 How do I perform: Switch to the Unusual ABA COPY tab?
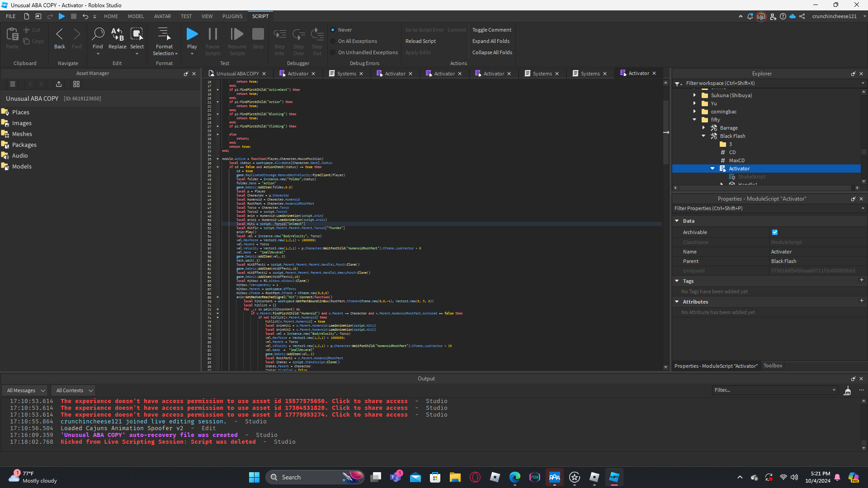(x=238, y=74)
